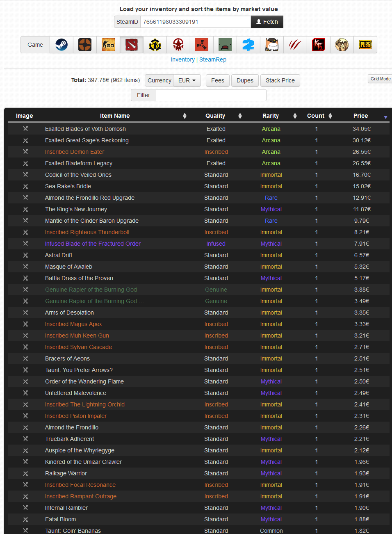Choose the CS:GO game icon
This screenshot has height=534, width=392.
click(x=108, y=45)
